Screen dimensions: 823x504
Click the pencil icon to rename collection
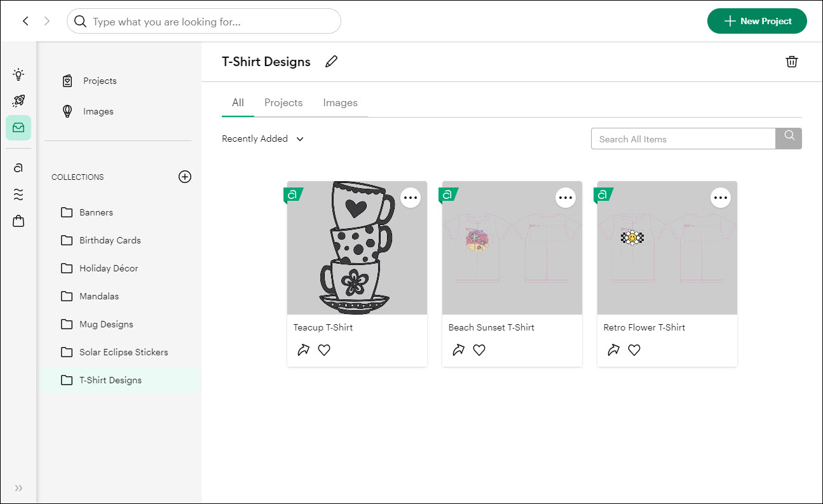331,62
